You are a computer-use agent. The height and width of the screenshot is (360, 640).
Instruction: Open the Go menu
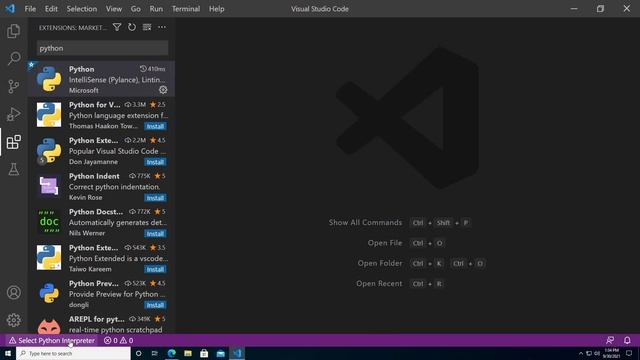click(136, 9)
